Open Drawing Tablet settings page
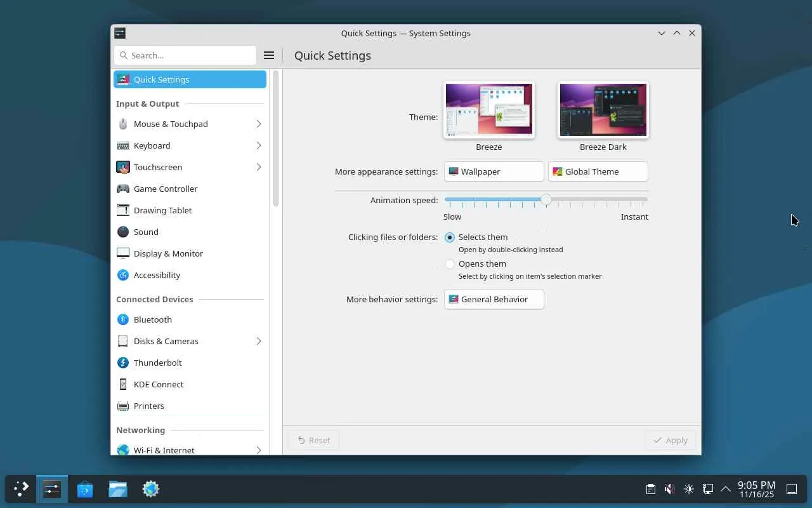The image size is (812, 508). (190, 210)
